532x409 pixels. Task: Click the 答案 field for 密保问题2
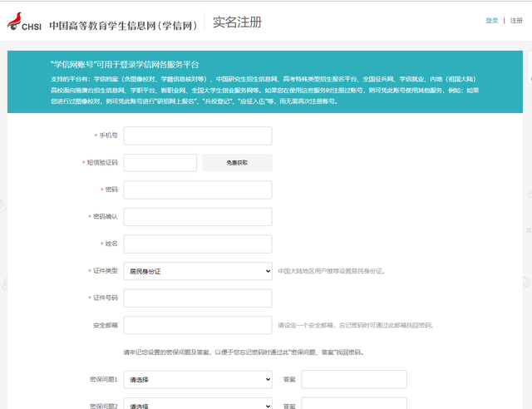[x=353, y=405]
